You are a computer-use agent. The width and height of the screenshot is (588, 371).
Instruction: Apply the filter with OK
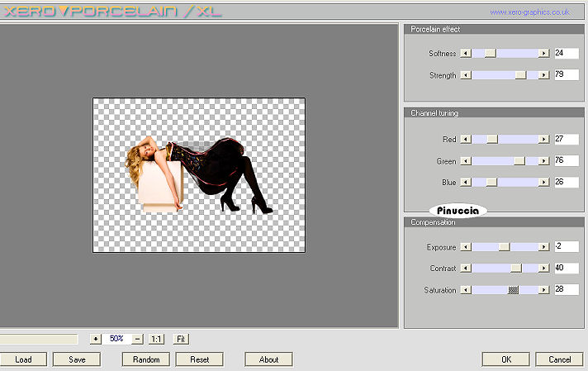point(506,359)
